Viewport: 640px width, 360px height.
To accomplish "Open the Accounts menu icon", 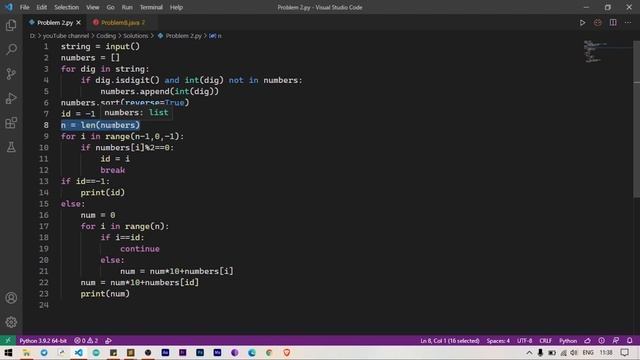I will (x=11, y=298).
